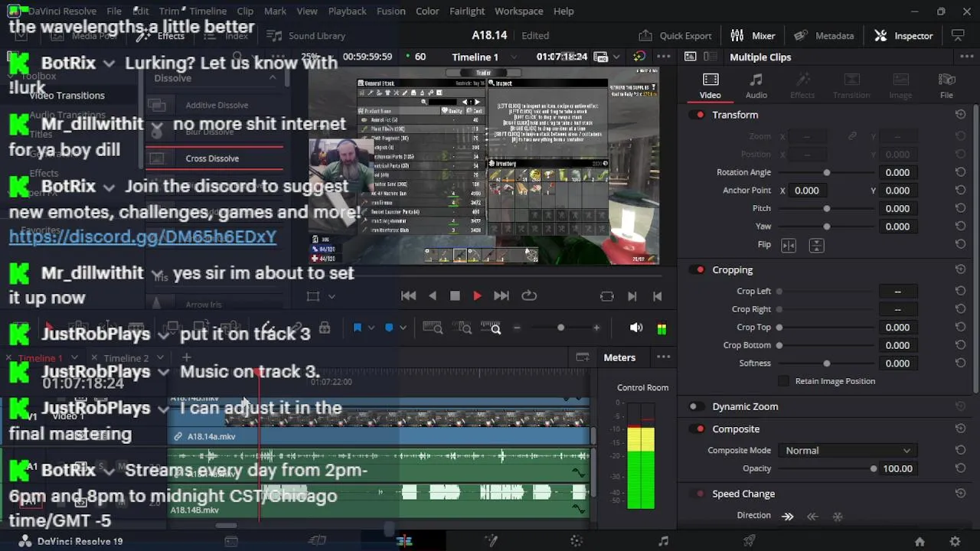This screenshot has height=551, width=980.
Task: Adjust the Rotation Angle slider
Action: point(826,173)
